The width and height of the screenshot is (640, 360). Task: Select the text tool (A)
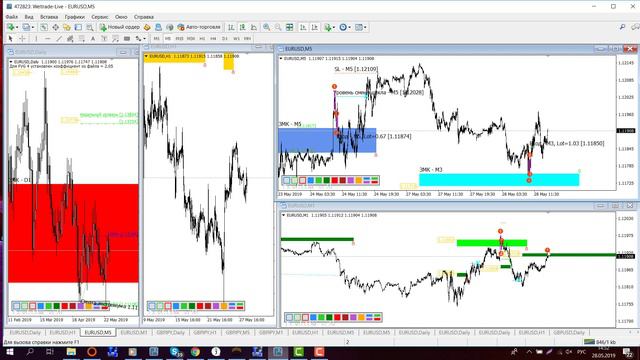pos(93,39)
